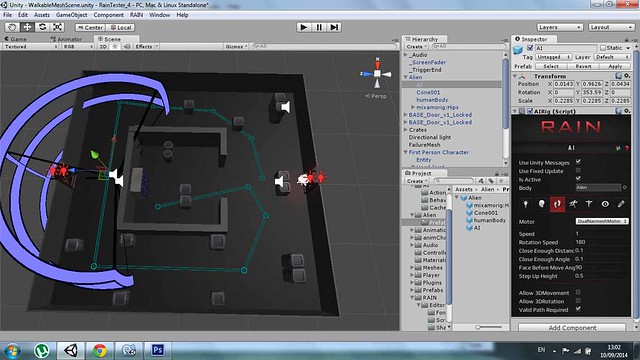Open the RAIN Mind head tab

tap(541, 204)
